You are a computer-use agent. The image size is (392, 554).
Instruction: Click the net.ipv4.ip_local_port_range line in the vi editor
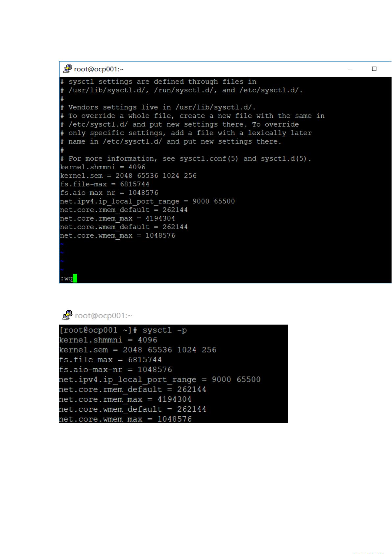147,201
